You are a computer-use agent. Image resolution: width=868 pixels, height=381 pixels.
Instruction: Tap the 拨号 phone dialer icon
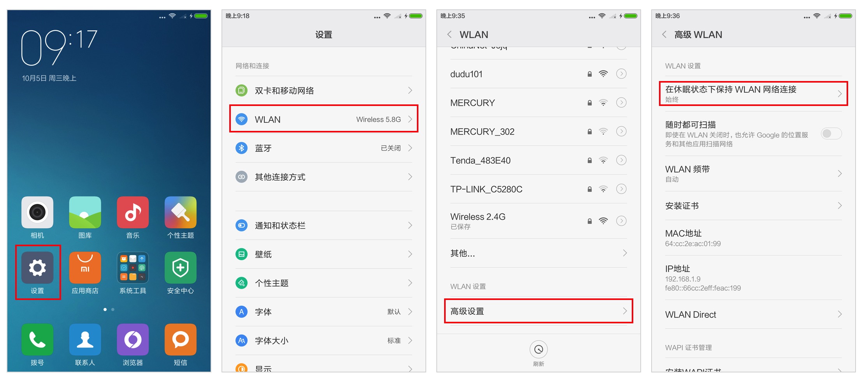tap(37, 339)
